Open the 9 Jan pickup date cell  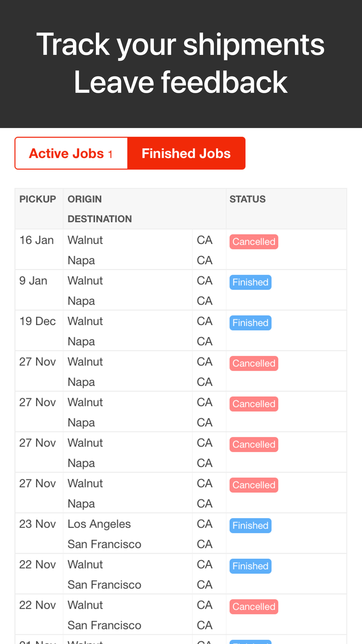pyautogui.click(x=33, y=281)
